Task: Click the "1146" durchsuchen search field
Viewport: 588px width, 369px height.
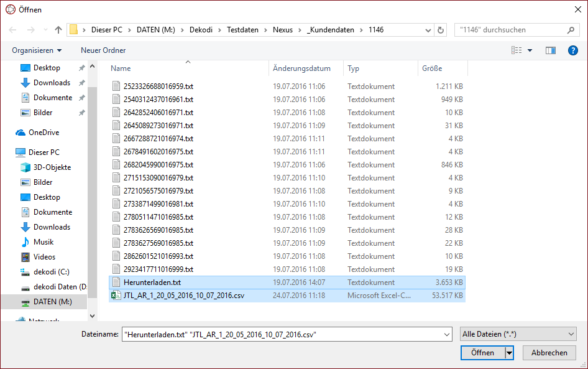Action: click(x=510, y=30)
